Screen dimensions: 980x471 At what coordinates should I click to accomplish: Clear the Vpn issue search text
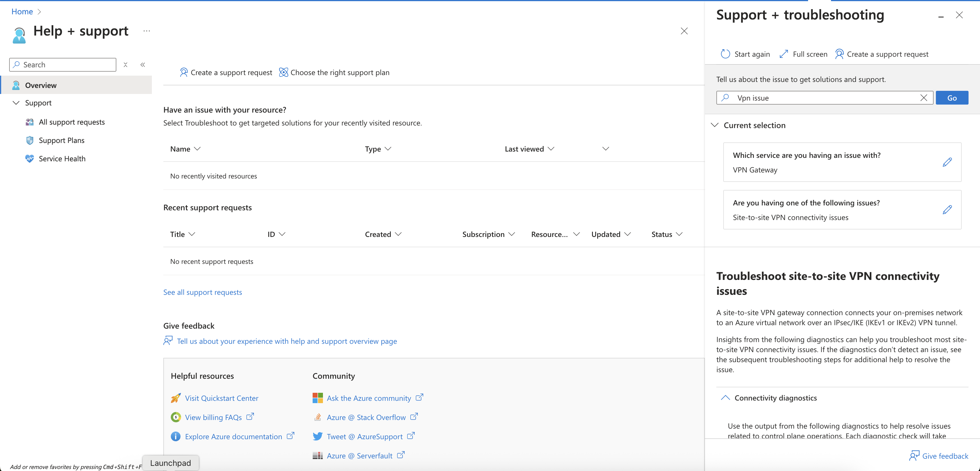(923, 98)
